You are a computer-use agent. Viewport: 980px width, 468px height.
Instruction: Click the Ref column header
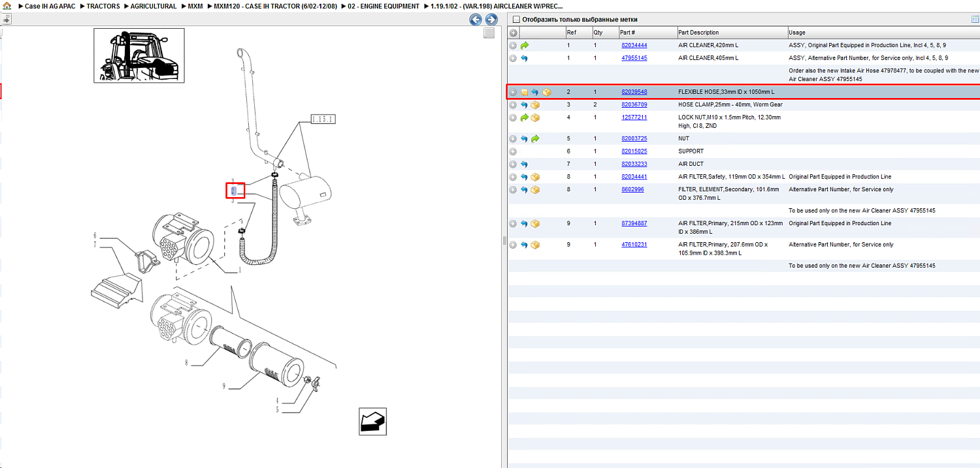click(578, 33)
